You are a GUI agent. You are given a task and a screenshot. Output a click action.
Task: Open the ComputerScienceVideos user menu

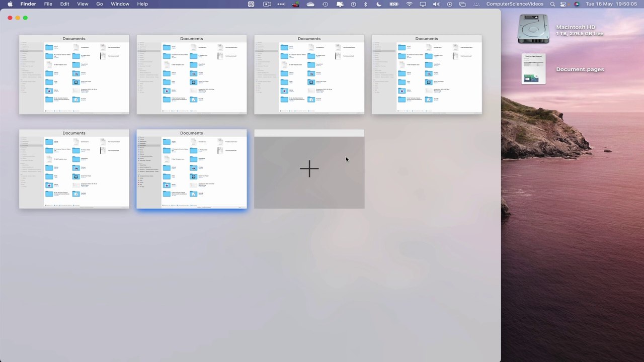(515, 4)
